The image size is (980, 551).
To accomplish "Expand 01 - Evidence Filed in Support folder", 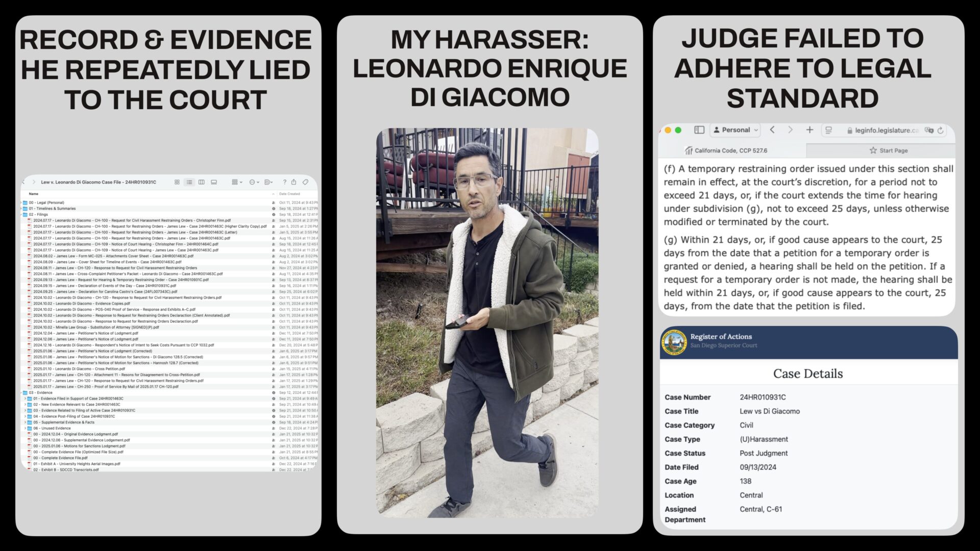I will click(x=26, y=398).
